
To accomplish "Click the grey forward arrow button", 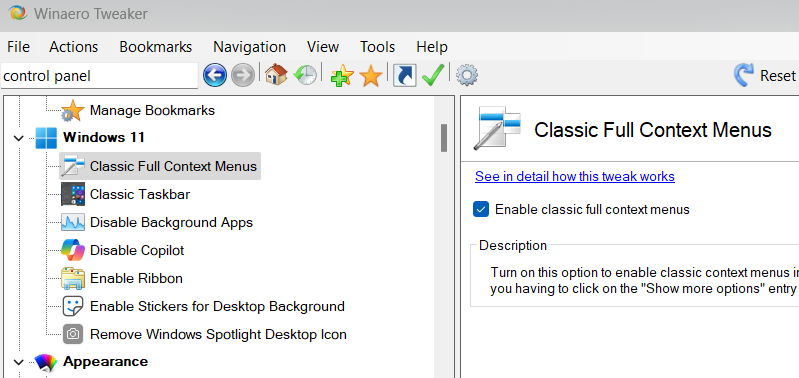I will click(243, 76).
